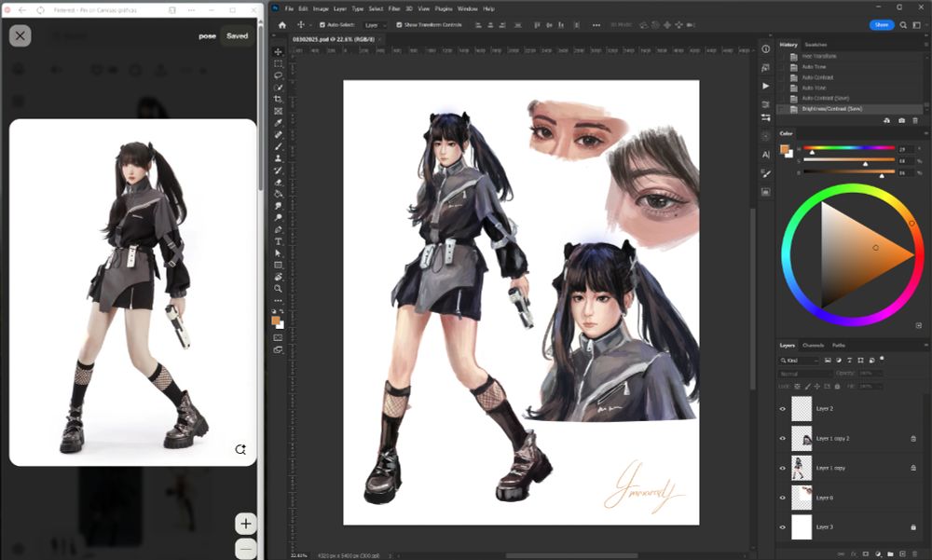Open the layer filter Kind dropdown
The height and width of the screenshot is (560, 932).
[802, 360]
